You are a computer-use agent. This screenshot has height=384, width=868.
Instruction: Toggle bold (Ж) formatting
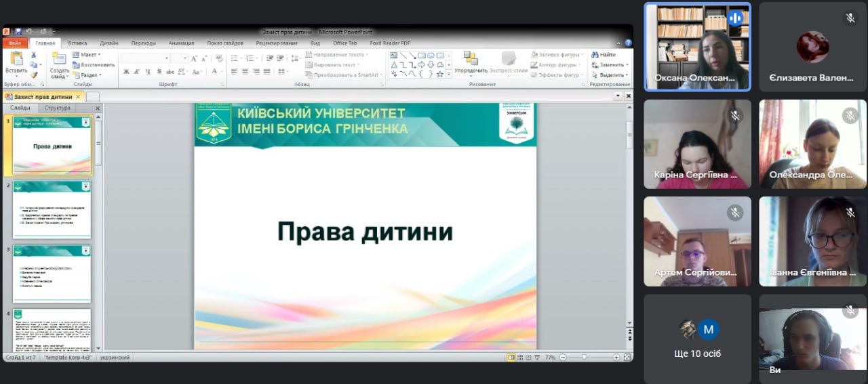point(126,72)
